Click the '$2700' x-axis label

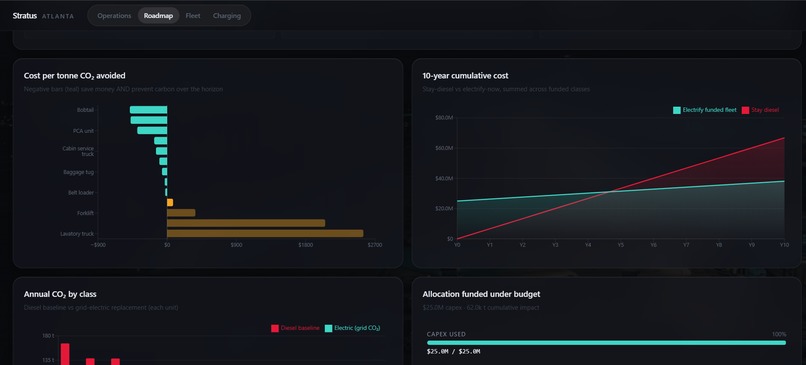coord(375,245)
